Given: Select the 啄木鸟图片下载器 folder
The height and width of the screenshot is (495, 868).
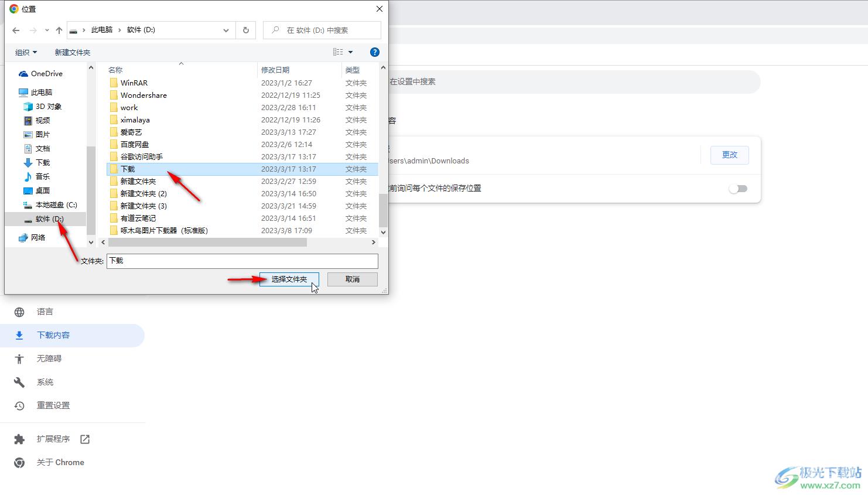Looking at the screenshot, I should (x=159, y=231).
